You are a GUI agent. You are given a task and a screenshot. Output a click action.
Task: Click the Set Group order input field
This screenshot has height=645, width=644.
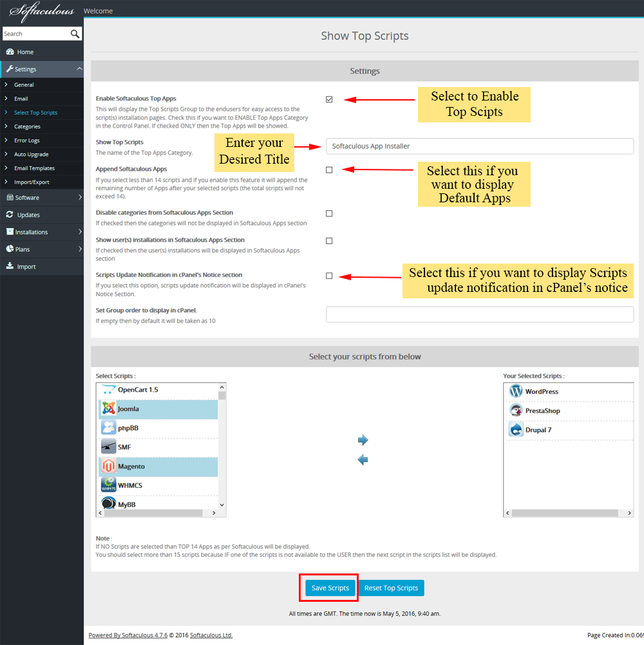click(x=480, y=314)
